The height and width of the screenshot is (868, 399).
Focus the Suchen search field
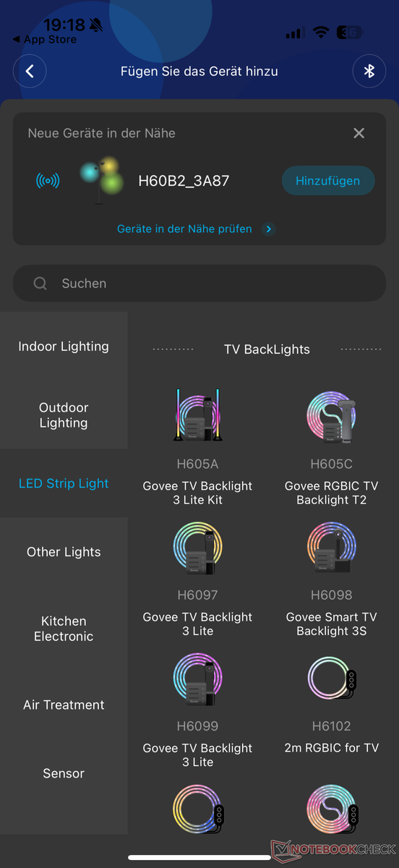pos(199,284)
